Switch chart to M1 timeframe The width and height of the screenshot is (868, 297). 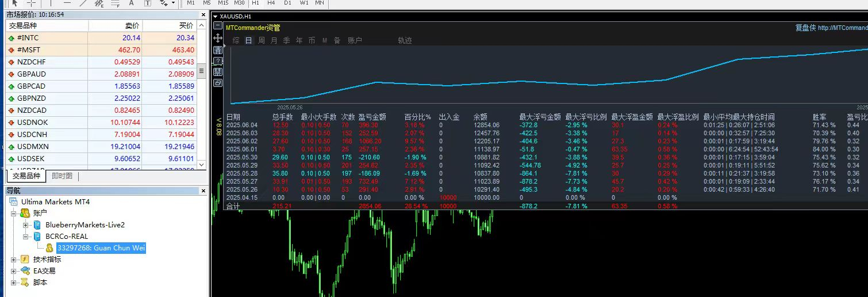(x=191, y=3)
